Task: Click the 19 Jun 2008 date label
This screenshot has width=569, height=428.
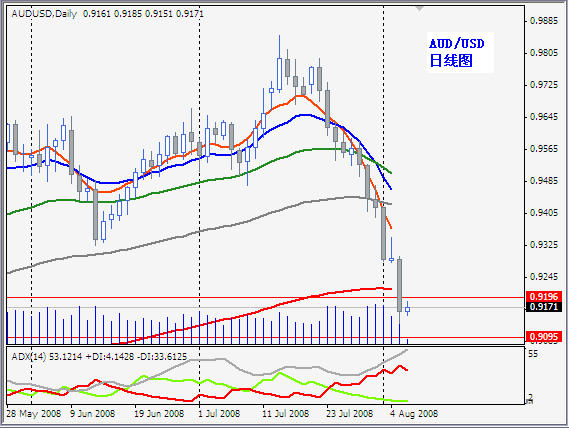Action: click(x=159, y=413)
